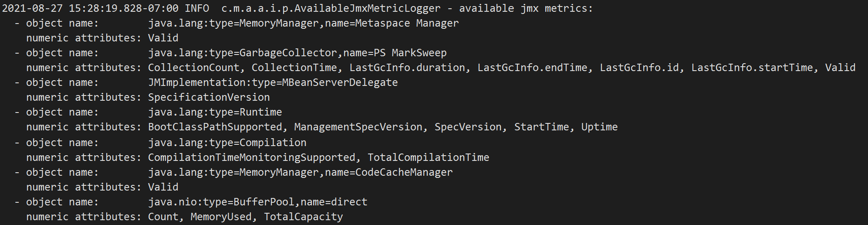Select the java.nio BufferPool direct object name
This screenshot has width=868, height=225.
coord(258,202)
